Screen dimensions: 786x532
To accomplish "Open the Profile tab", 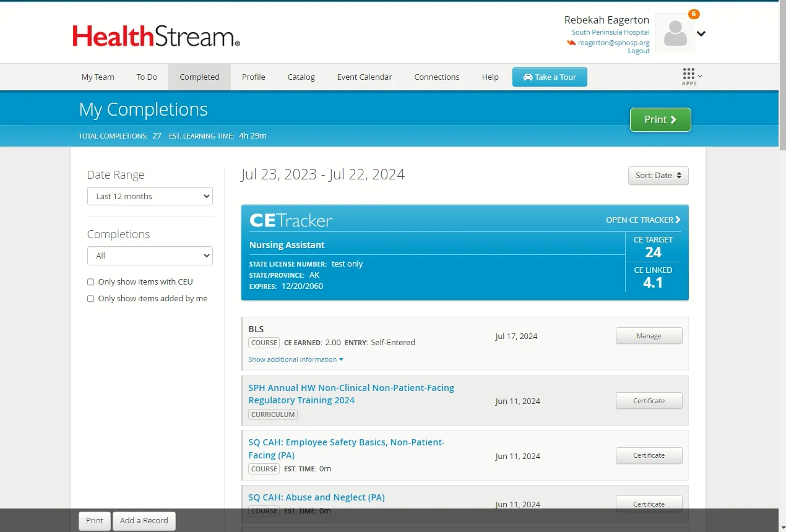I will [253, 77].
